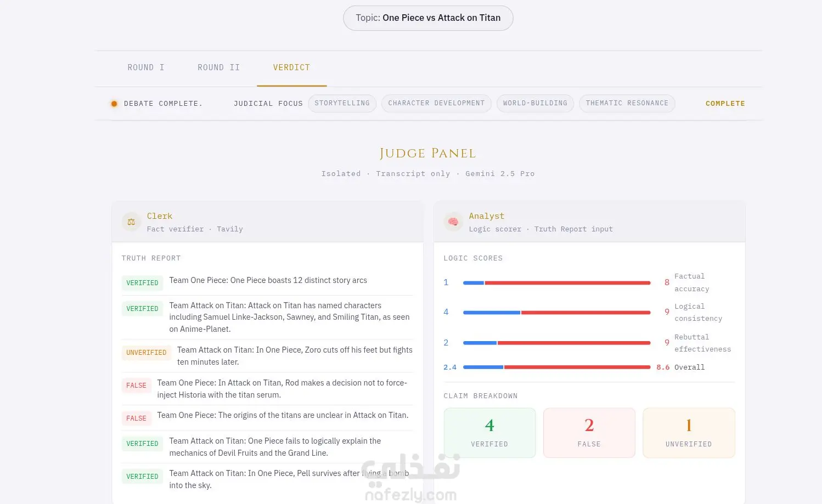Click the UNVERIFIED badge on Zoro claim

(x=147, y=353)
